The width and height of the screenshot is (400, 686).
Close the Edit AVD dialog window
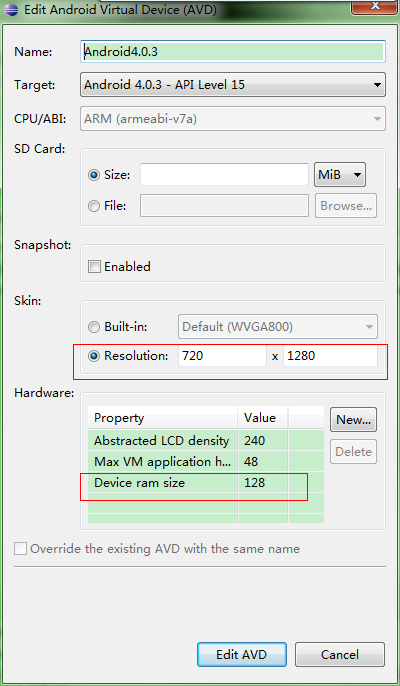[374, 6]
